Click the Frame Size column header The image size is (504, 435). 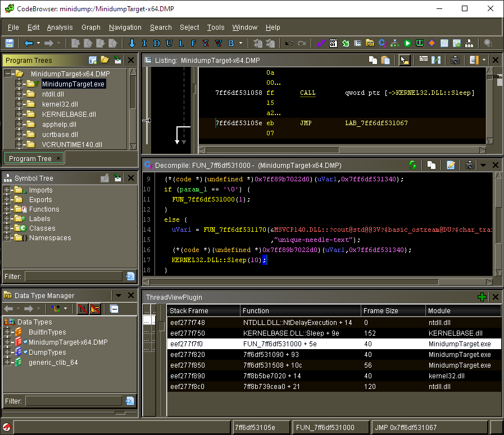click(x=393, y=311)
